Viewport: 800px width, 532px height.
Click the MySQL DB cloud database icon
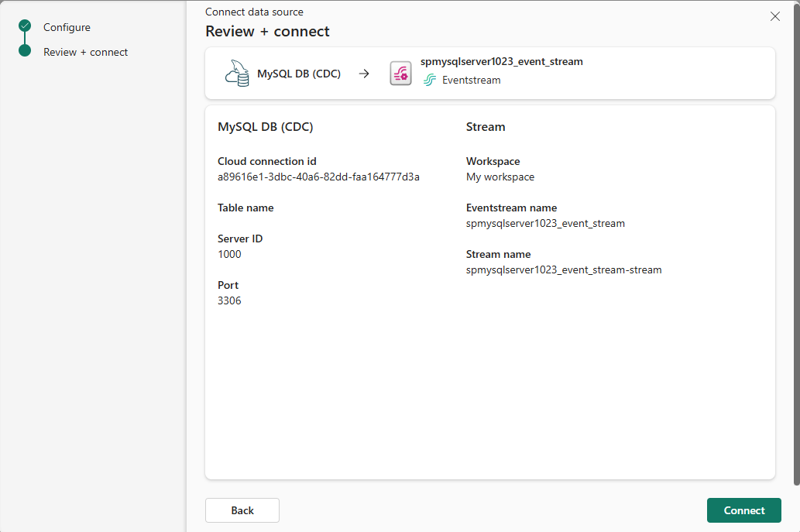click(x=235, y=74)
